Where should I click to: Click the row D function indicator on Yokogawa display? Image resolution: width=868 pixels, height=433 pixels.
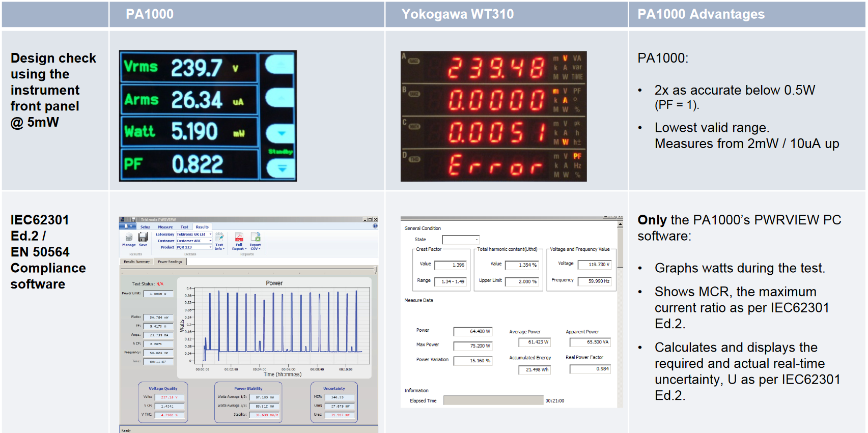(x=413, y=159)
